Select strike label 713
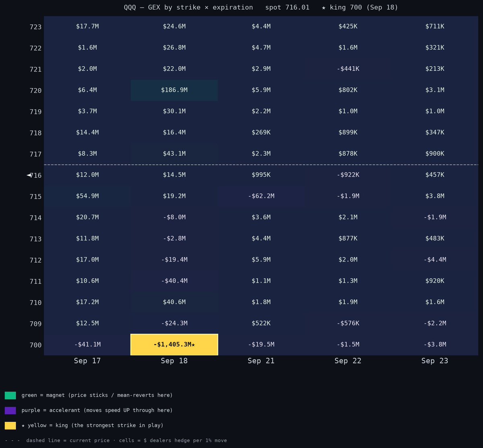 [35, 239]
